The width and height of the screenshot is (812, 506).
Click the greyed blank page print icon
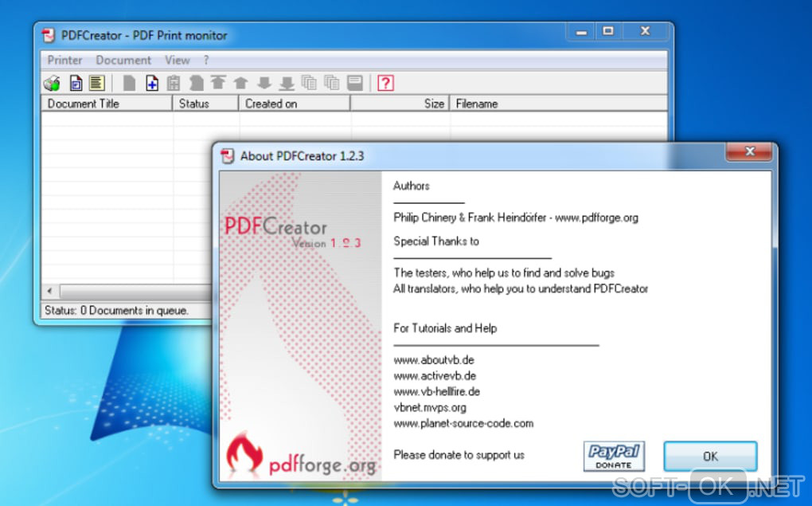pyautogui.click(x=129, y=83)
